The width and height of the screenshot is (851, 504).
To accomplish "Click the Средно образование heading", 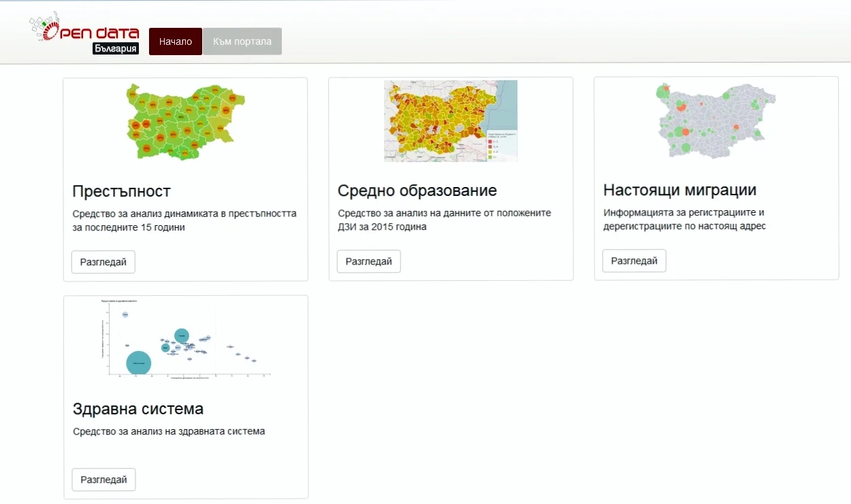I will coord(417,190).
